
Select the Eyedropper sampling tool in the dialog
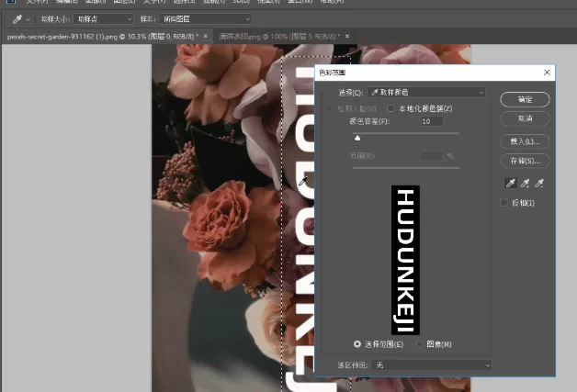tap(511, 183)
